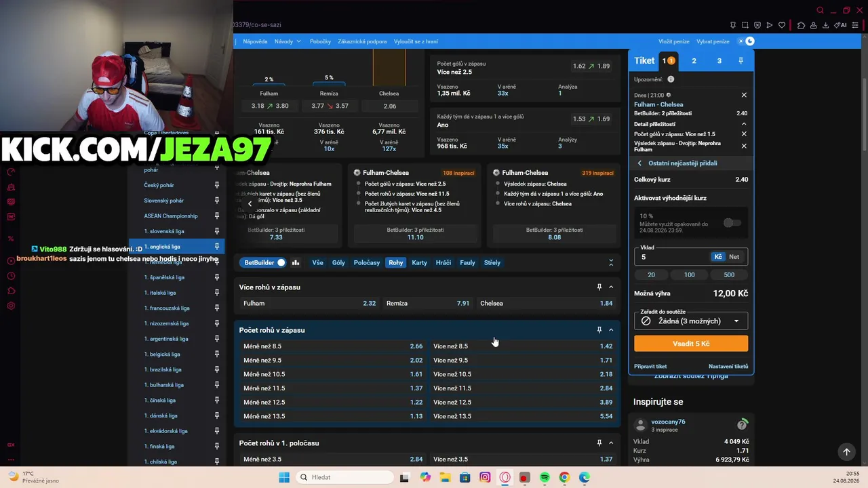This screenshot has height=488, width=868.
Task: Remove the Počet gólů Více než 1.5 selection
Action: click(744, 134)
